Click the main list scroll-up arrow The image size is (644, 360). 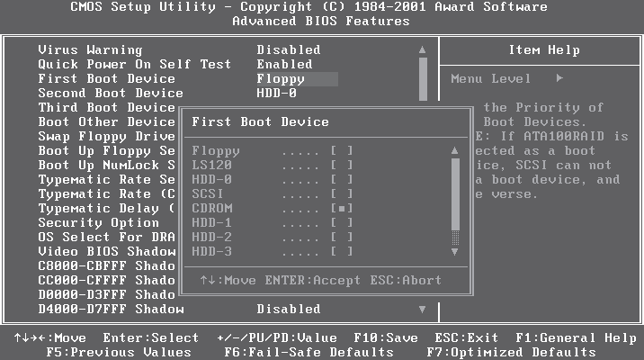point(422,50)
